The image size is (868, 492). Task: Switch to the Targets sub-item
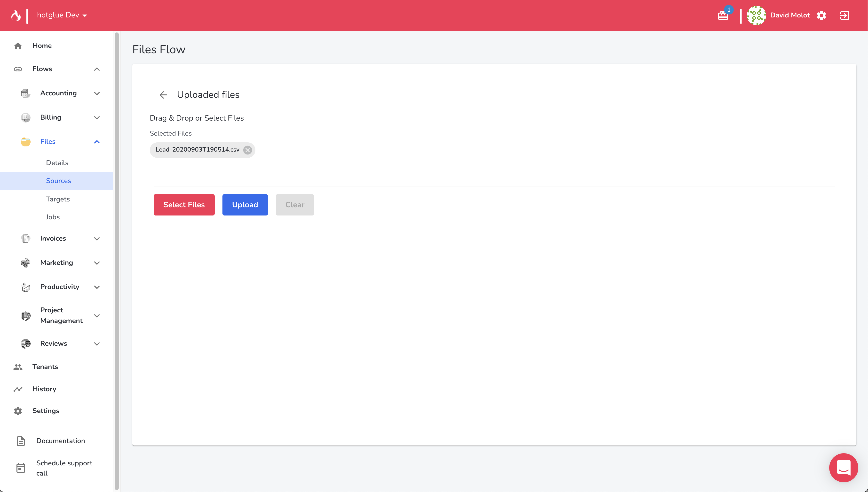[x=58, y=199]
